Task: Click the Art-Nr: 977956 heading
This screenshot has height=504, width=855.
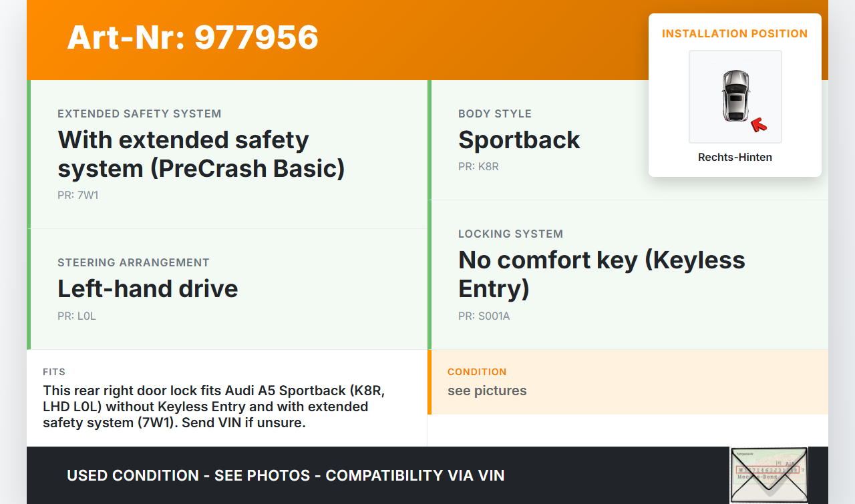Action: click(x=193, y=37)
